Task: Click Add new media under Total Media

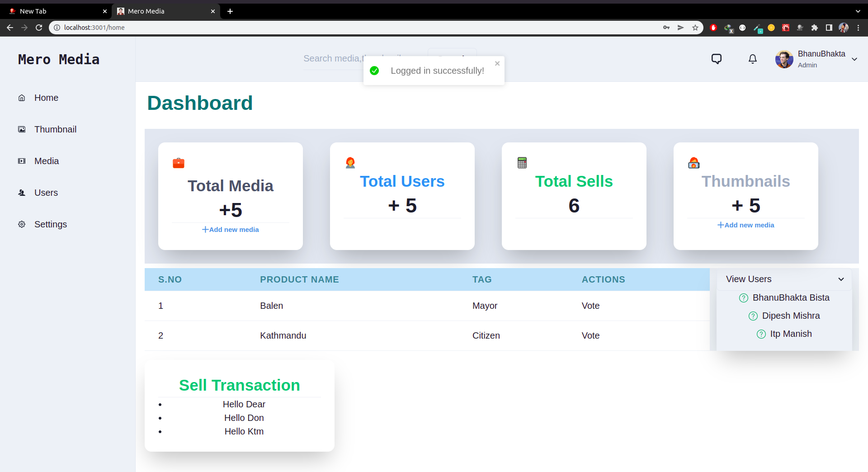Action: [x=231, y=230]
